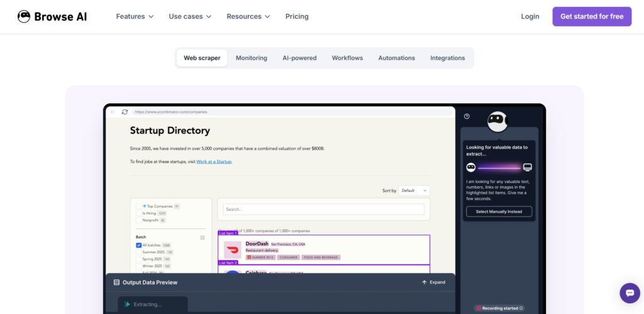Click Select Manually Instead button

click(x=499, y=211)
